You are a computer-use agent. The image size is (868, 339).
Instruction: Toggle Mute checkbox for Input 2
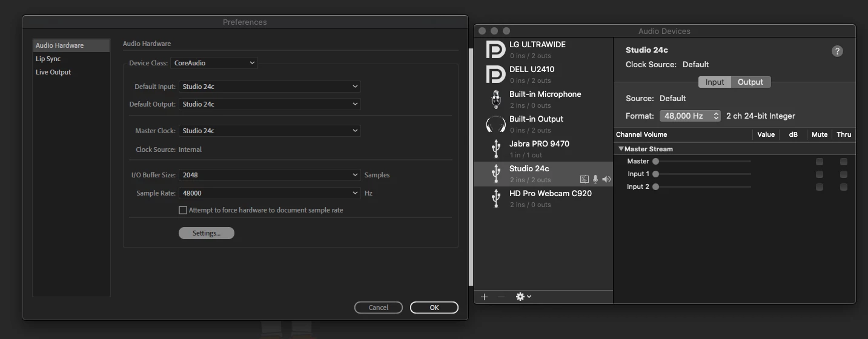tap(820, 187)
